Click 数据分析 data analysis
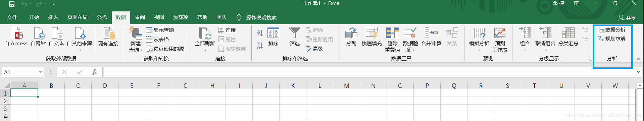 click(x=612, y=30)
